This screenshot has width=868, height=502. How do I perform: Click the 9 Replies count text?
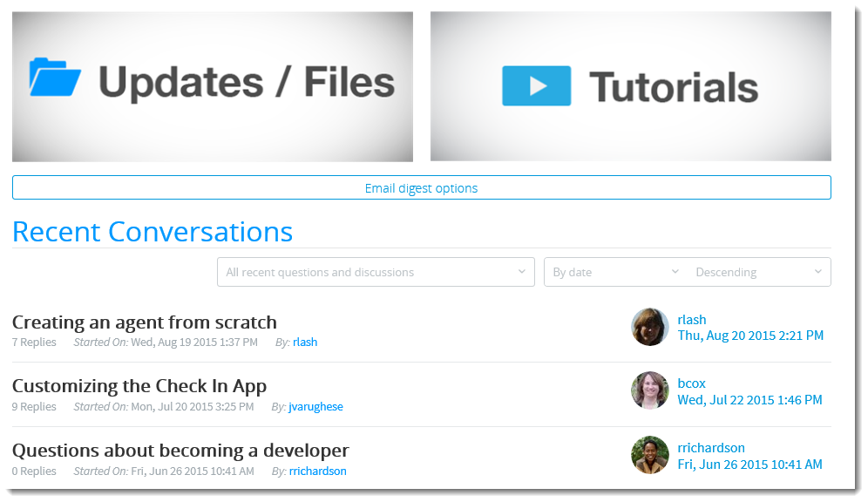click(x=34, y=407)
